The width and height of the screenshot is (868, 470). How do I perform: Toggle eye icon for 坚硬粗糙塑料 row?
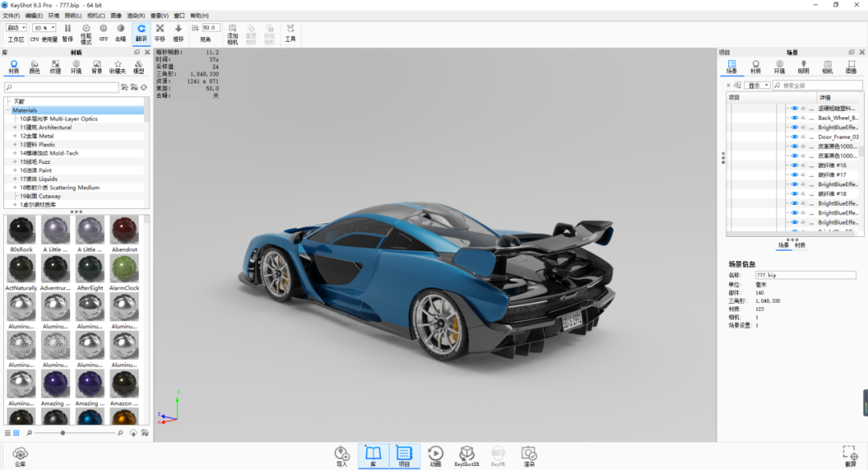click(x=794, y=108)
